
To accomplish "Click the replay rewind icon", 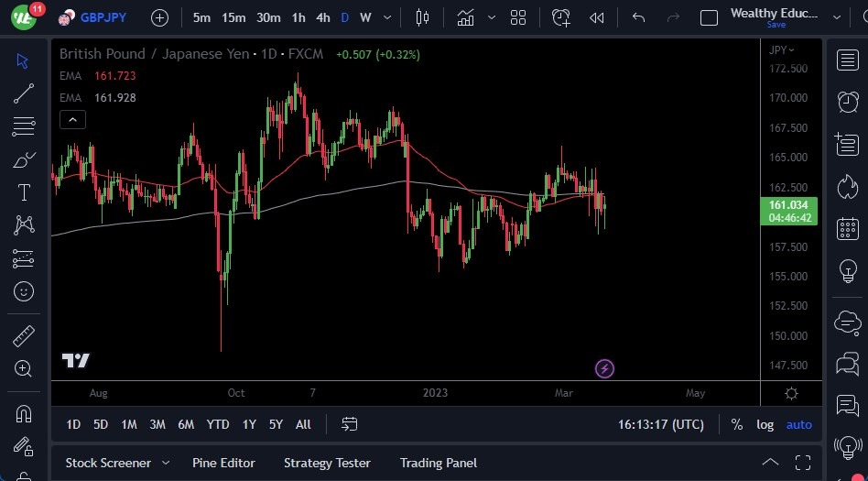I will point(597,17).
